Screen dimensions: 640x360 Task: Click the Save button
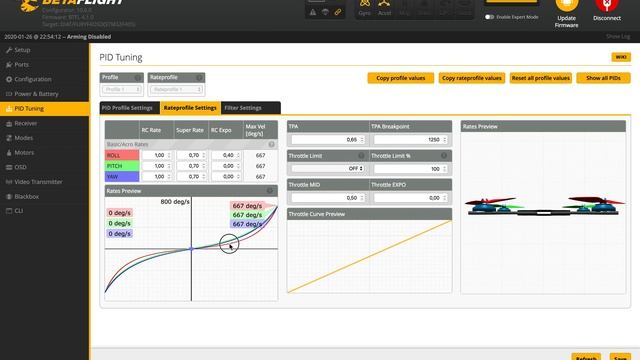pyautogui.click(x=620, y=357)
